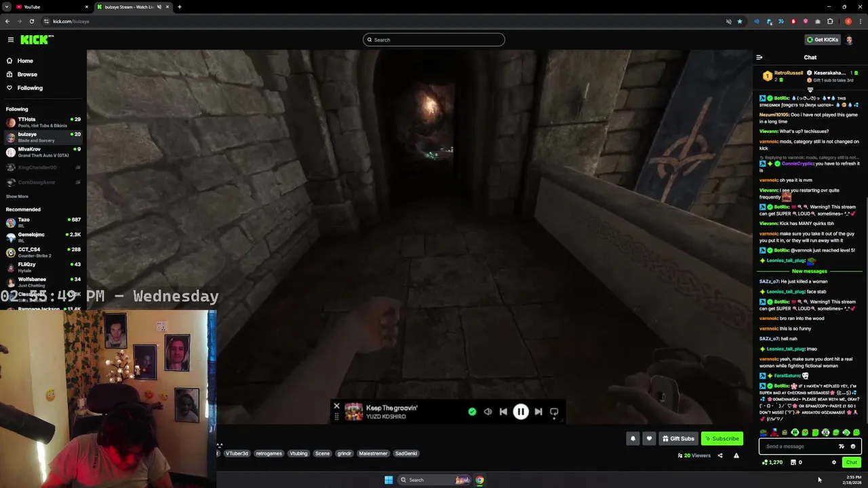This screenshot has width=868, height=488.
Task: Open Gemelojmc recommended channel
Action: click(43, 237)
